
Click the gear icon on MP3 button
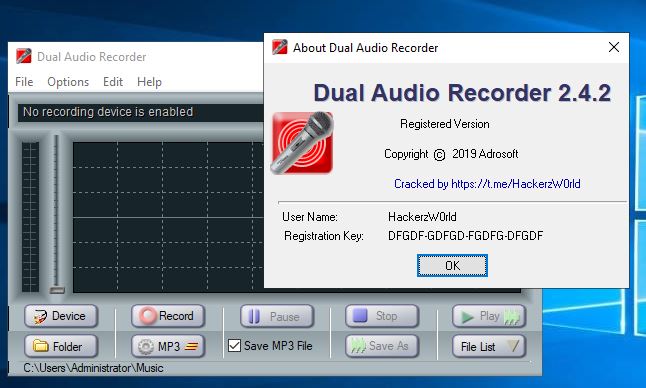coord(145,346)
